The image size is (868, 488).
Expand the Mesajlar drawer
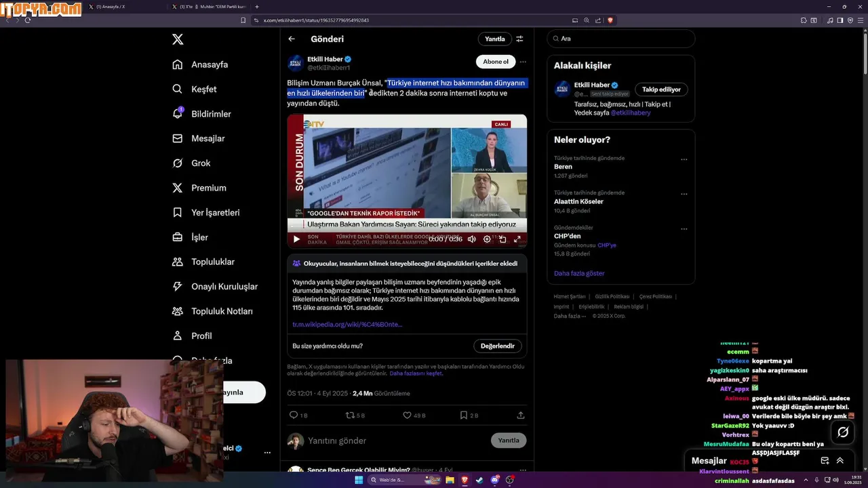point(840,460)
